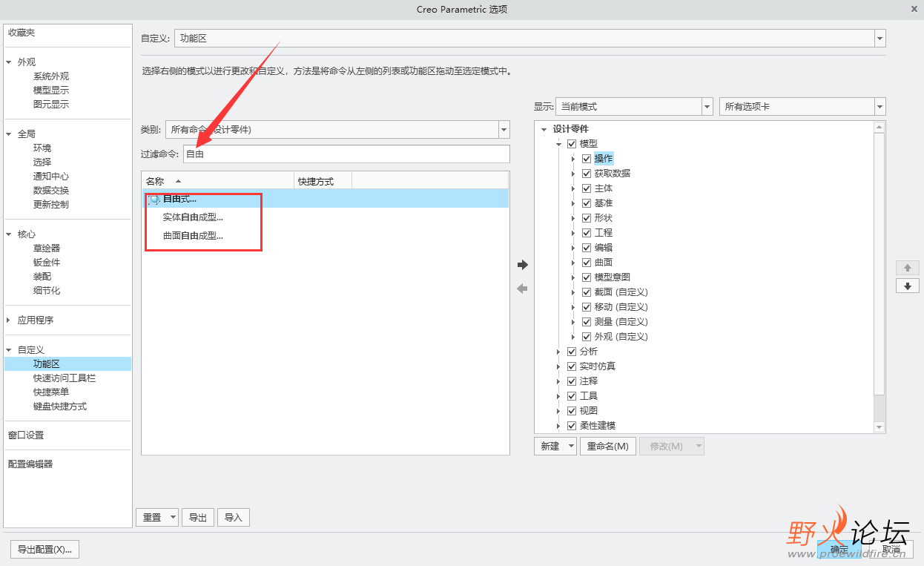This screenshot has height=566, width=924.
Task: Toggle the 分析 tab checkbox
Action: click(x=572, y=352)
